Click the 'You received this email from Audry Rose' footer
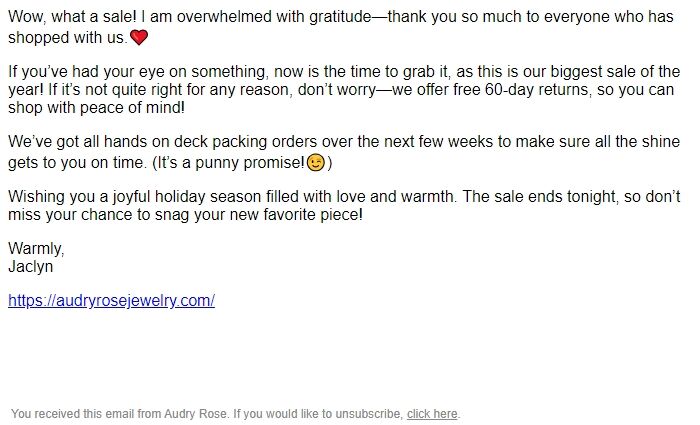 pyautogui.click(x=120, y=414)
